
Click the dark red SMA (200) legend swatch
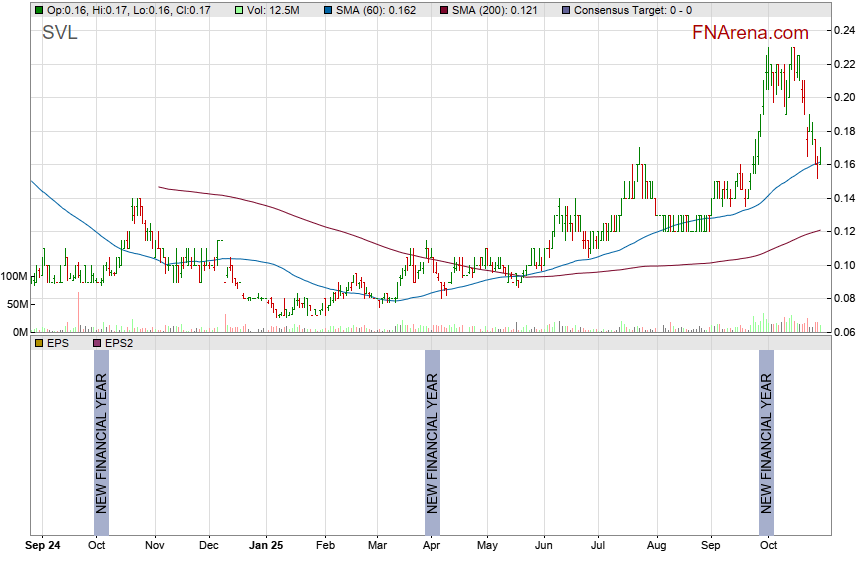click(x=446, y=9)
